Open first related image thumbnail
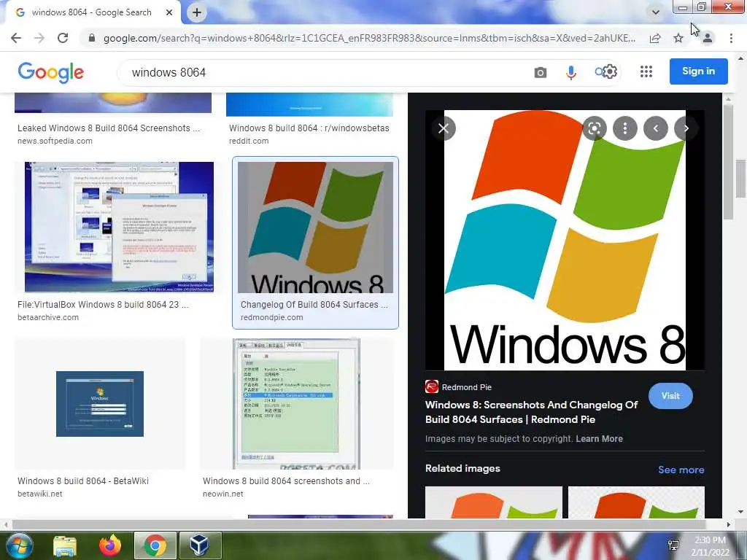Image resolution: width=747 pixels, height=560 pixels. pyautogui.click(x=494, y=502)
